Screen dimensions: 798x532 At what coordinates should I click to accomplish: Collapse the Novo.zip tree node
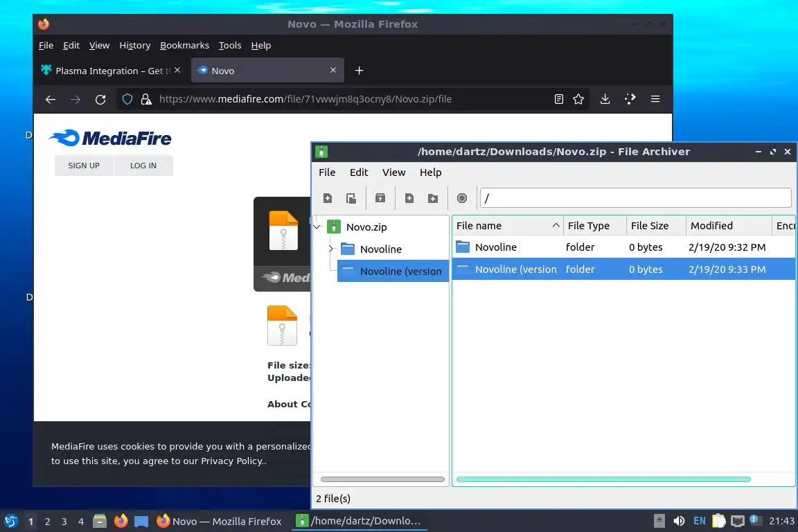coord(317,227)
